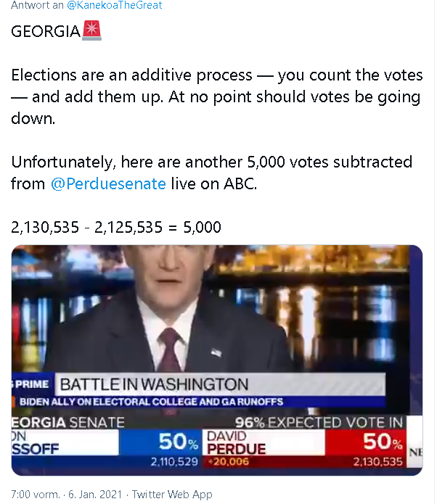The width and height of the screenshot is (437, 504).
Task: Click the @Perduesenate mention link
Action: tap(108, 184)
